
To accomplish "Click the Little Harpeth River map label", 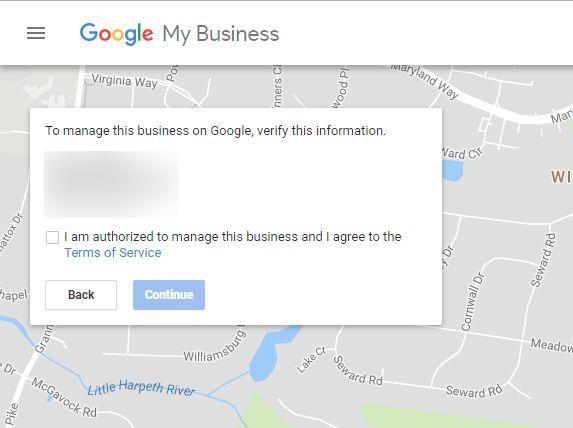I will (141, 388).
